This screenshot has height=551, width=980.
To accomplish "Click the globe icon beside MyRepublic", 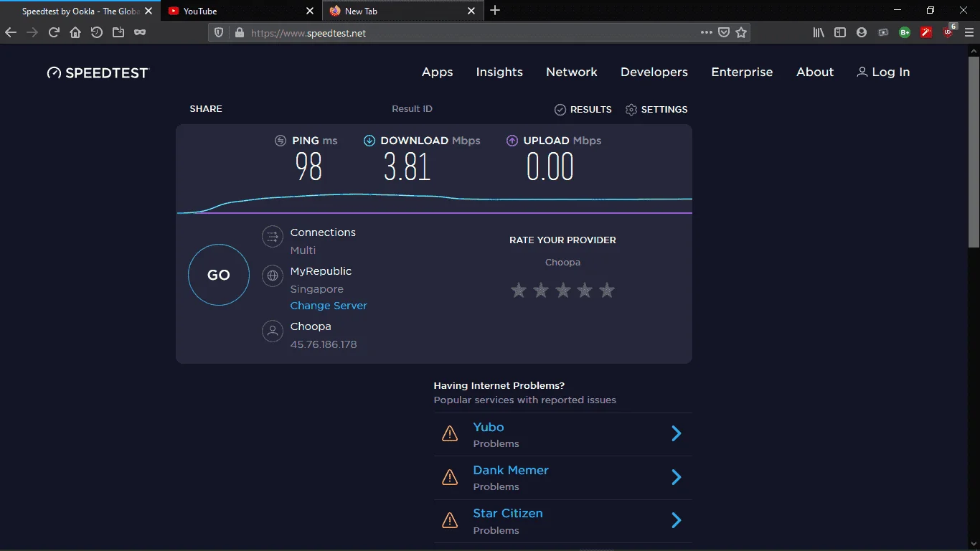I will (x=273, y=275).
